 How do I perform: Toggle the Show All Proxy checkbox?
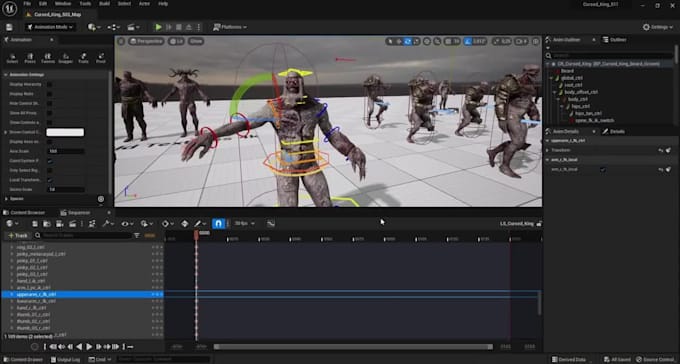49,113
